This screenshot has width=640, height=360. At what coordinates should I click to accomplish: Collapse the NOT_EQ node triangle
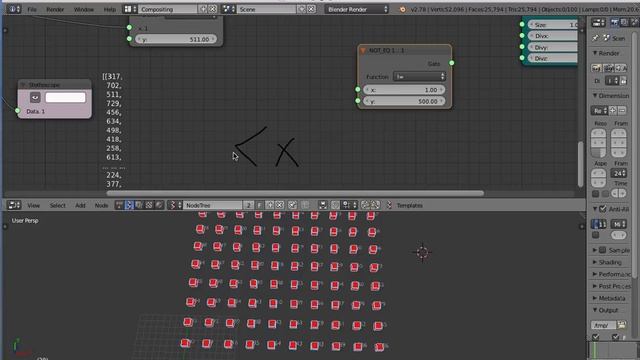(363, 50)
